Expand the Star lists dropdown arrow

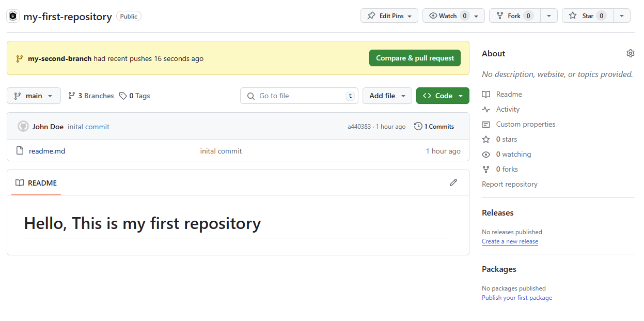coord(622,16)
